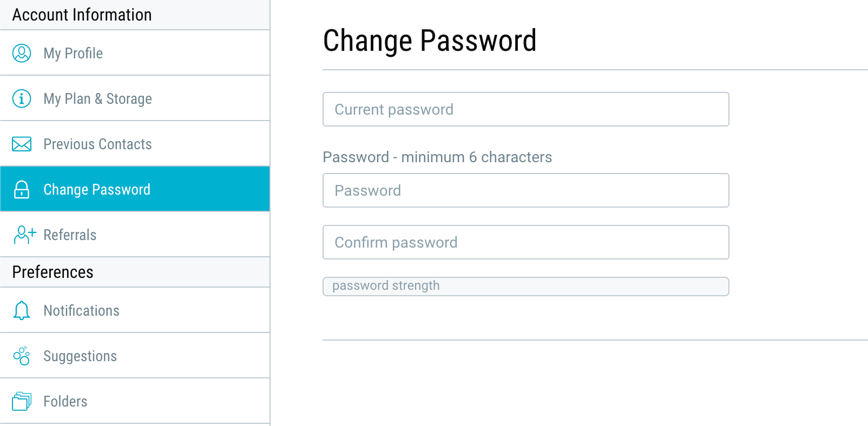Viewport: 868px width, 426px height.
Task: Click the envelope icon for Previous Contacts
Action: (22, 144)
